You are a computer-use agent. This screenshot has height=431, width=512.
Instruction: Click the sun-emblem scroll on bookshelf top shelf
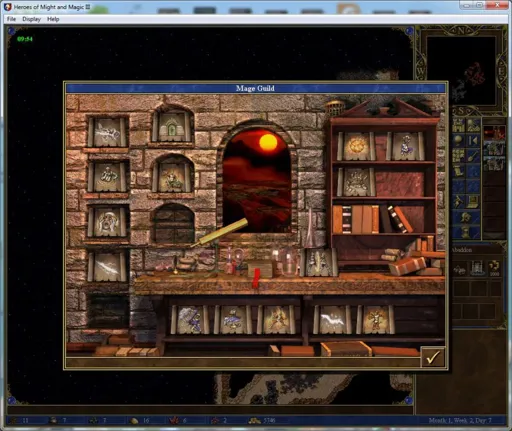(x=356, y=146)
